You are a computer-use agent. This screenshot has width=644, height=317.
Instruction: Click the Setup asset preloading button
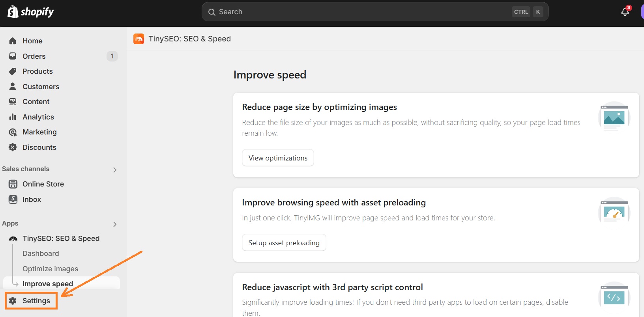point(284,242)
